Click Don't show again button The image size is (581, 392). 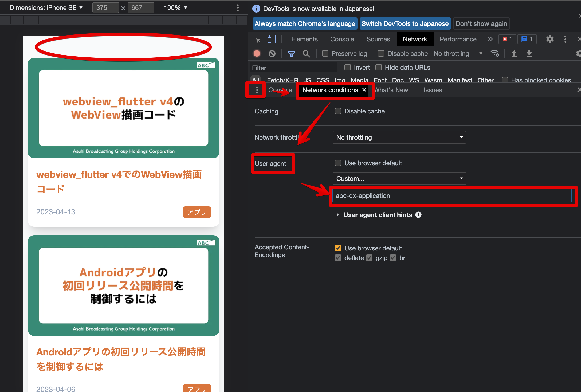481,24
